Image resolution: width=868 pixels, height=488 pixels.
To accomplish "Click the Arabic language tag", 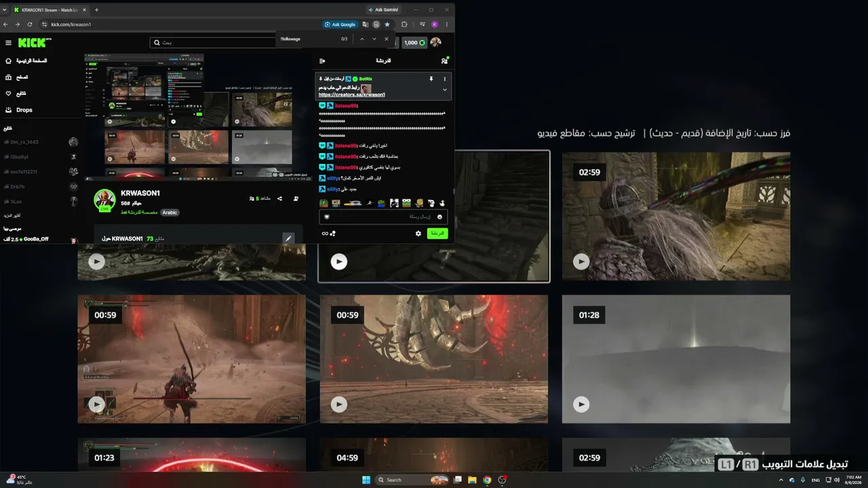I will (x=170, y=212).
